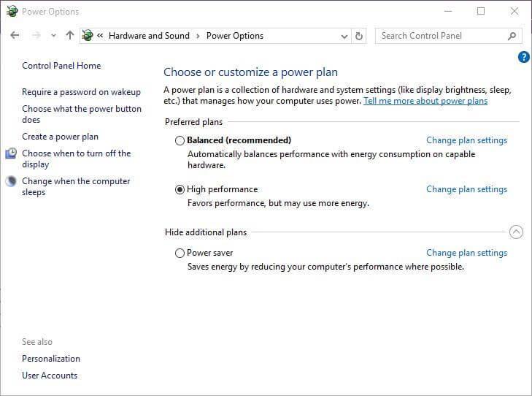Viewport: 532px width, 396px height.
Task: Open User Accounts under See also
Action: pos(50,376)
